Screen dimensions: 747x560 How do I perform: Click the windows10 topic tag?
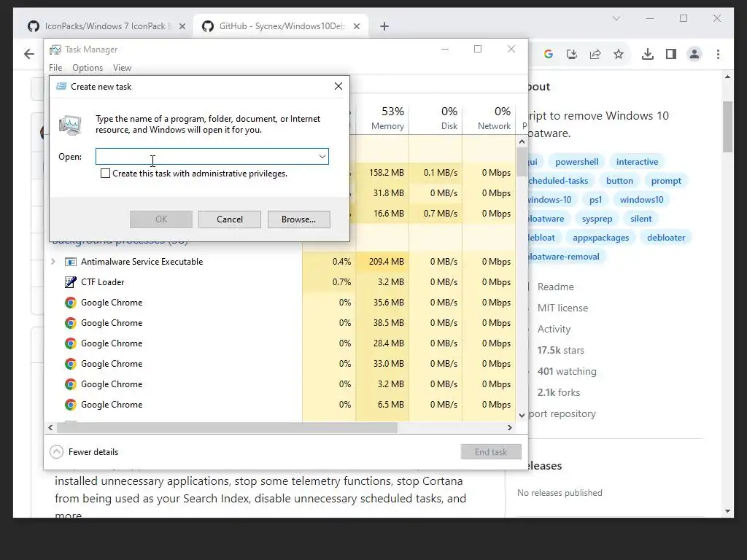(x=641, y=200)
